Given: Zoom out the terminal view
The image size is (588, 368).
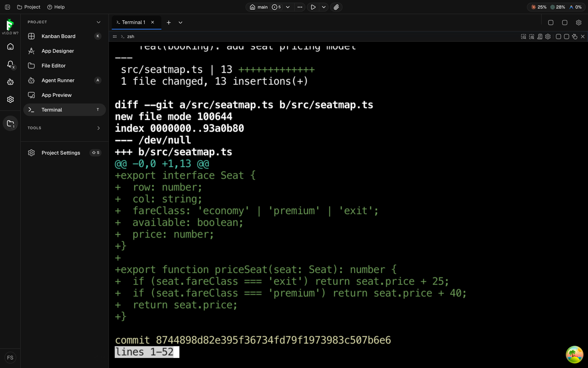Looking at the screenshot, I should 523,37.
